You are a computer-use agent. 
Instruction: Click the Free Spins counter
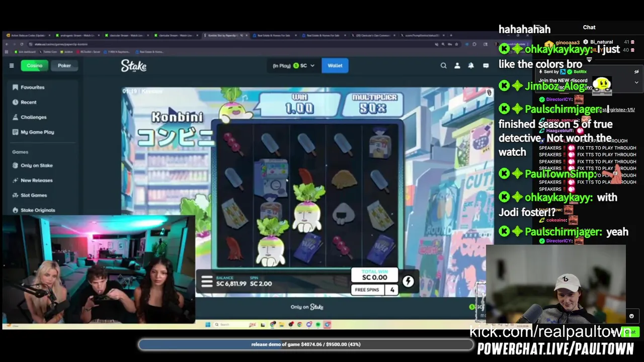[x=374, y=290]
